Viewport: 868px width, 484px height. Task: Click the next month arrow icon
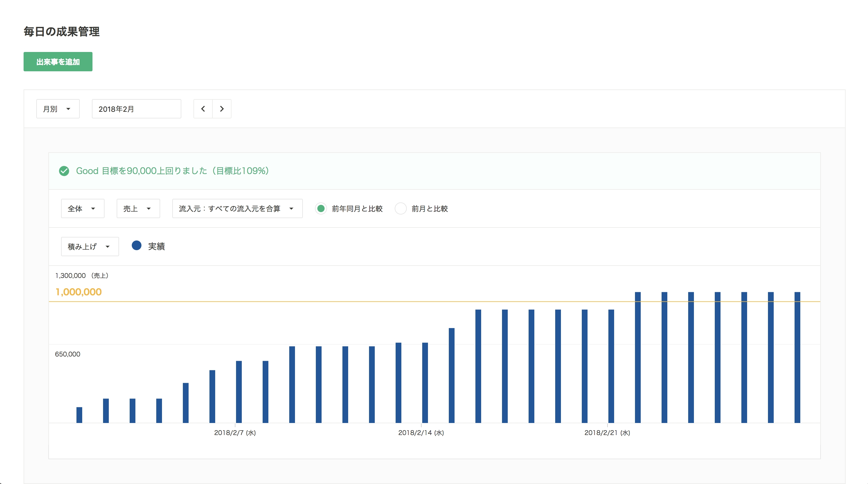pos(222,109)
